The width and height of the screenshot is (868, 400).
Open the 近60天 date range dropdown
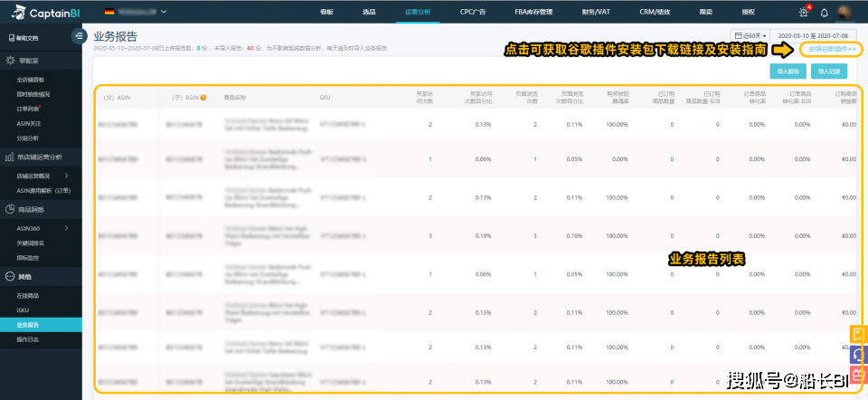click(749, 35)
